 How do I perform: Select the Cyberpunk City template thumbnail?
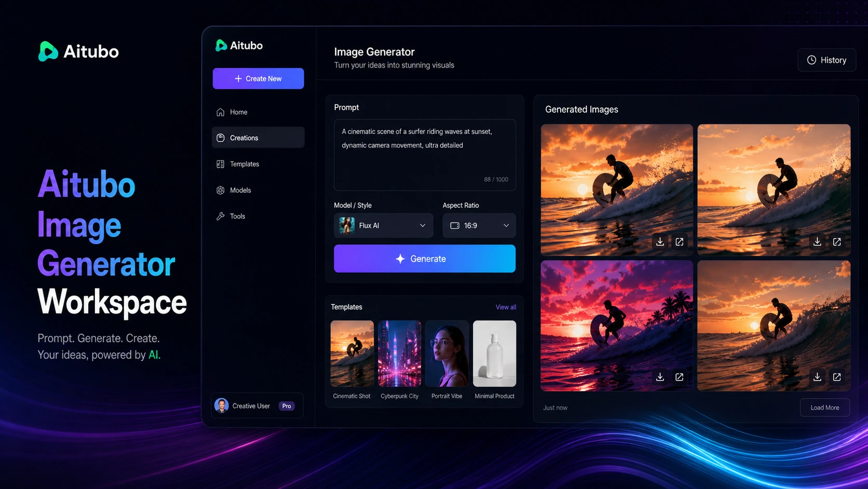click(399, 353)
